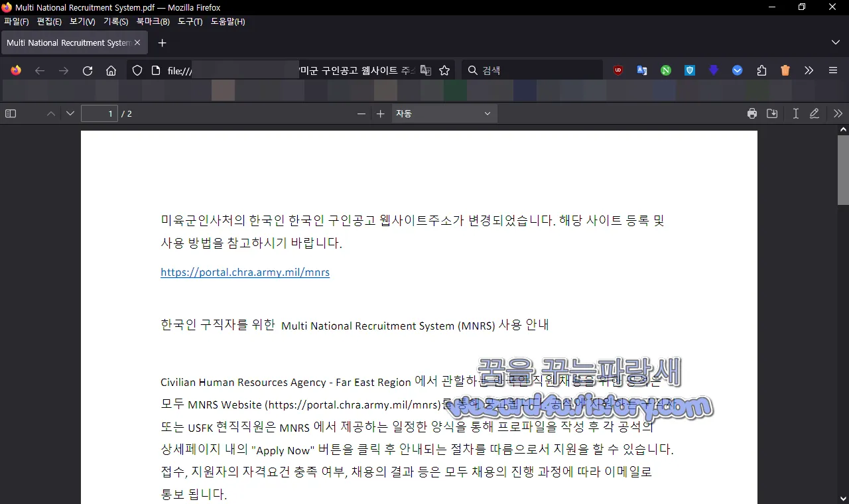The height and width of the screenshot is (504, 849).
Task: Open PDF viewer more tools chevron
Action: coord(838,113)
